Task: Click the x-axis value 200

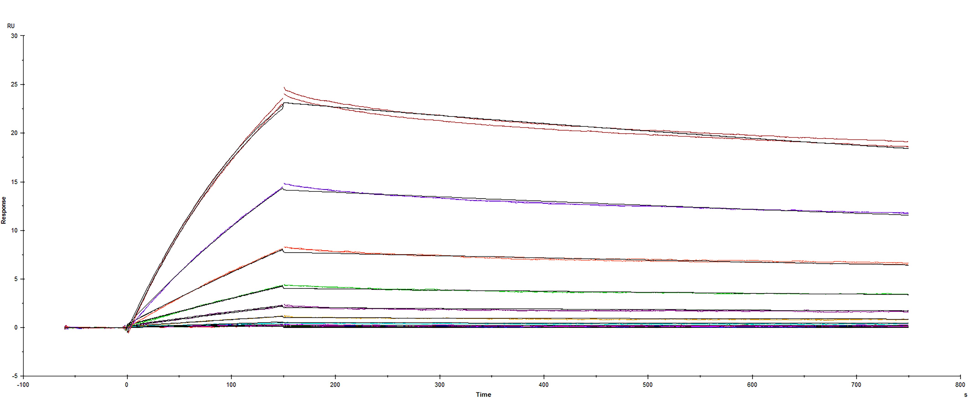Action: (x=335, y=384)
